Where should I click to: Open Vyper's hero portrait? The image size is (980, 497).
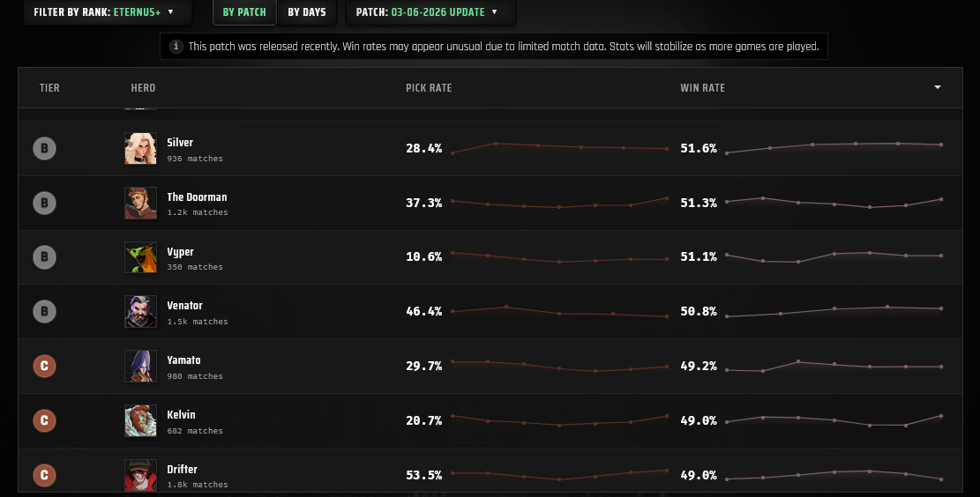click(x=140, y=257)
